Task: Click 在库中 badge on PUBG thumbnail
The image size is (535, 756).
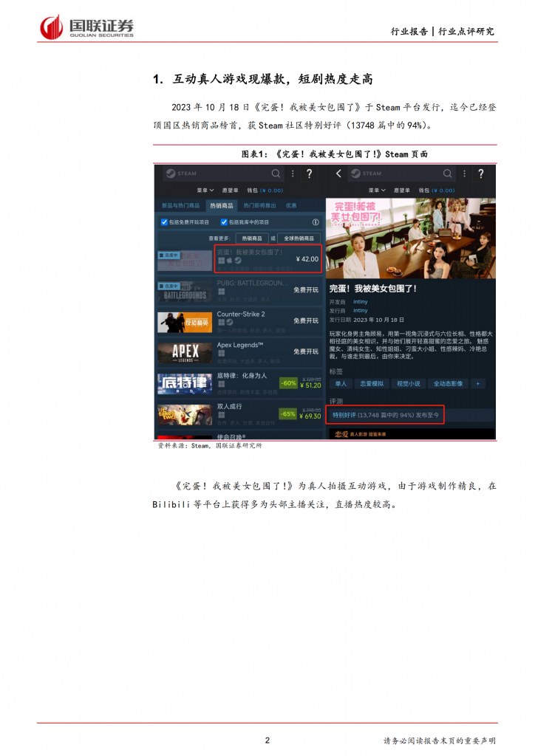Action: (168, 286)
